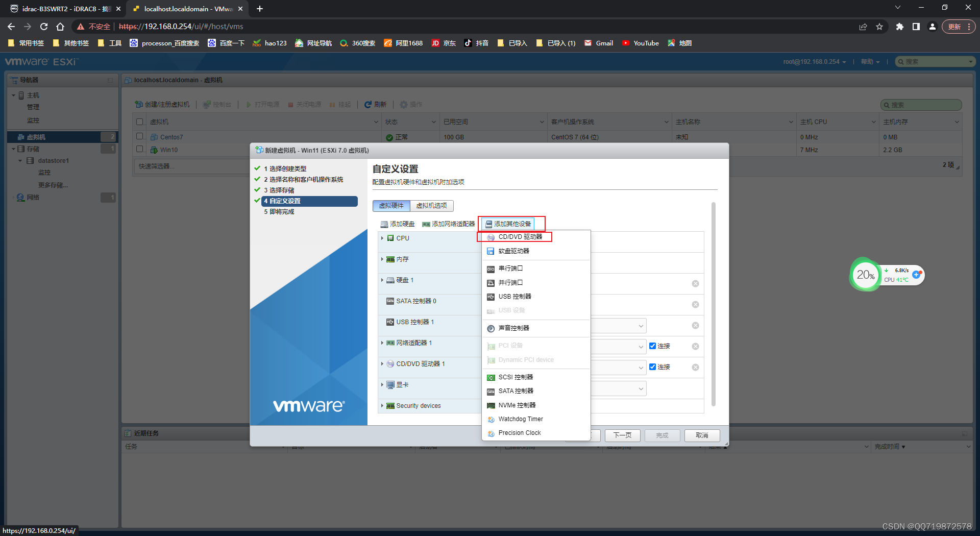Open the 帮助 menu
980x536 pixels.
point(870,62)
